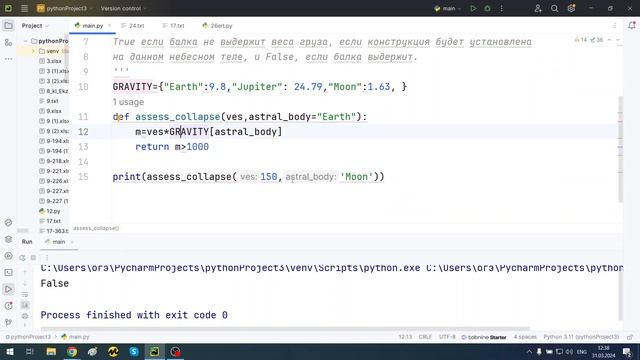Open the Run tool window icon
This screenshot has height=360, width=640.
[8, 289]
